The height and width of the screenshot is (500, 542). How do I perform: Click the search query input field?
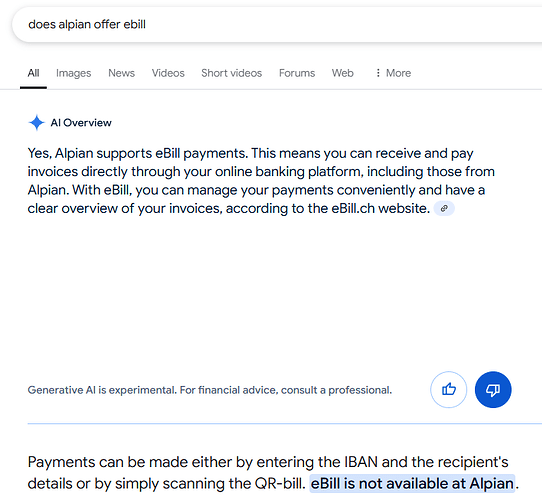pyautogui.click(x=277, y=25)
